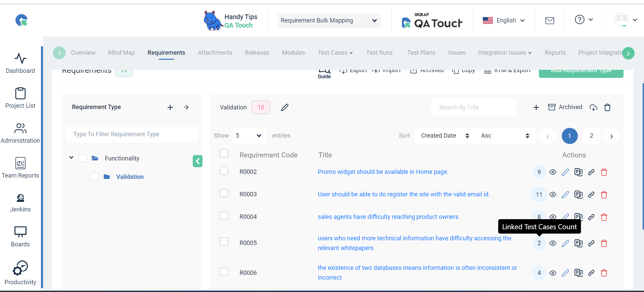
Task: Open the Jenkins integration page
Action: 20,203
